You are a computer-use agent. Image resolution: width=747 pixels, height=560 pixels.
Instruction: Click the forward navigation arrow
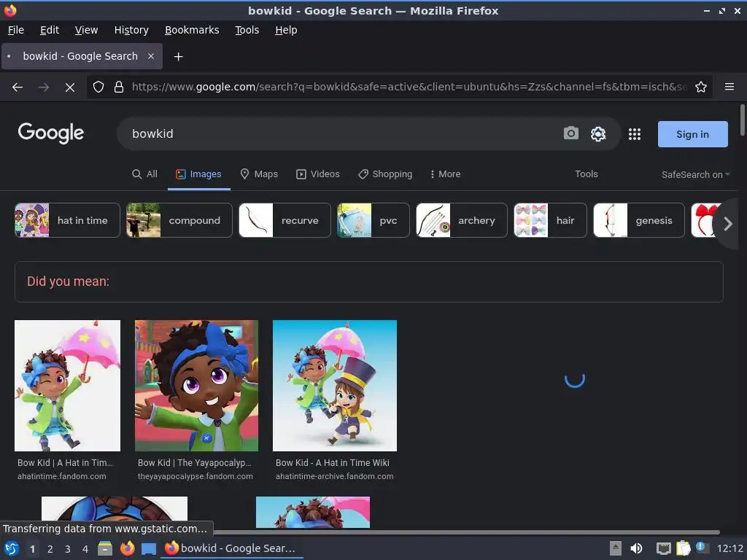tap(43, 87)
